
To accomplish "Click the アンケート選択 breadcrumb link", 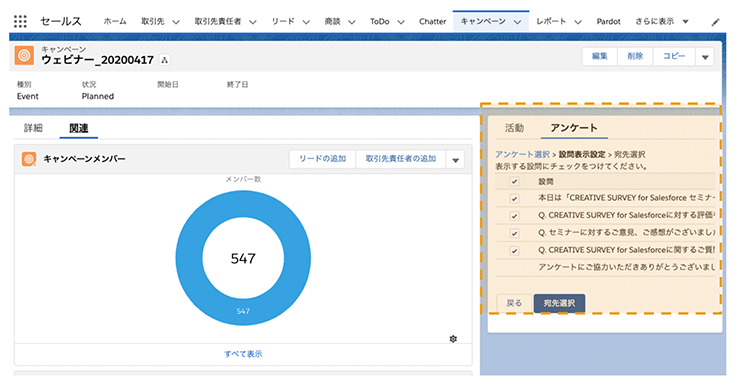I will point(522,154).
